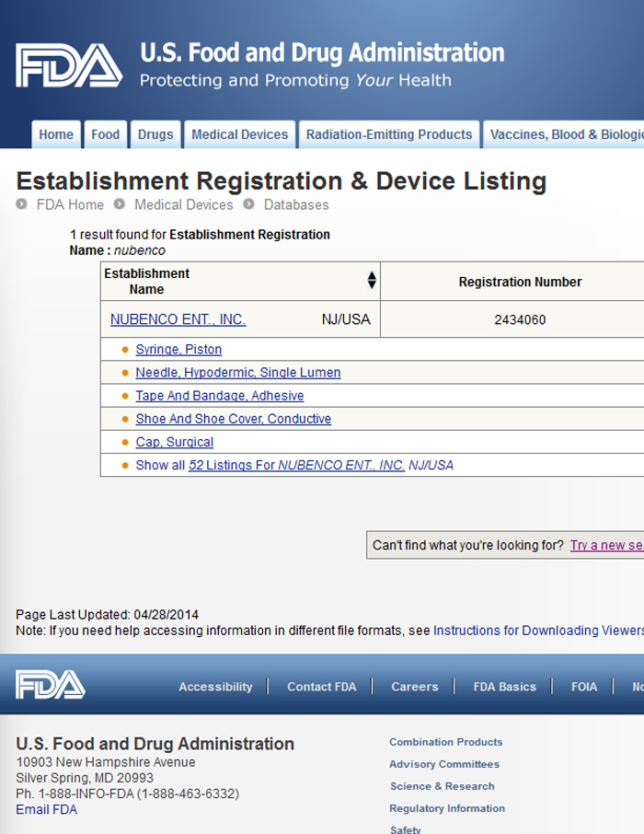
Task: Open Shoe And Shoe Cover, Conductive link
Action: 234,419
